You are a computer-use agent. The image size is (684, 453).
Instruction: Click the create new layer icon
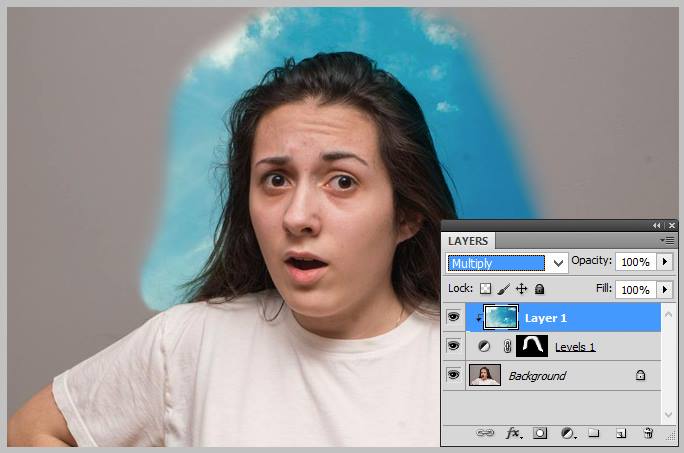click(x=621, y=433)
